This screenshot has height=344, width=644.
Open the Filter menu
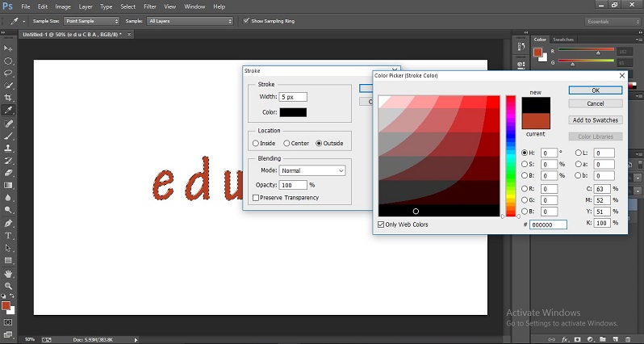coord(150,6)
